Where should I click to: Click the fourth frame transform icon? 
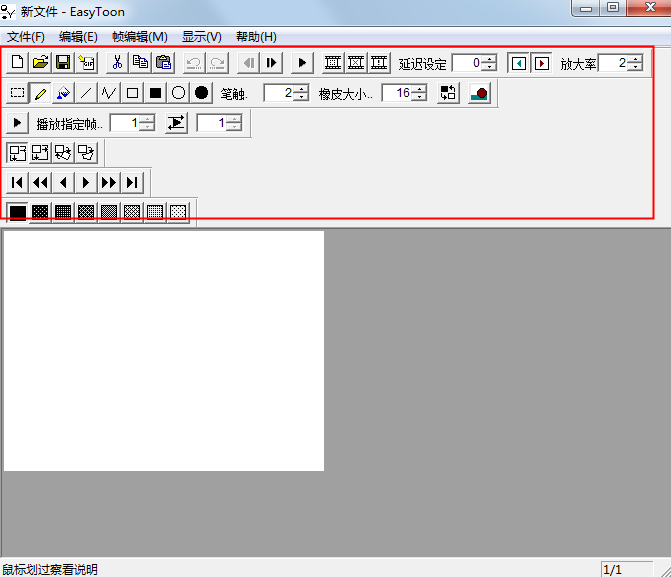pyautogui.click(x=86, y=153)
